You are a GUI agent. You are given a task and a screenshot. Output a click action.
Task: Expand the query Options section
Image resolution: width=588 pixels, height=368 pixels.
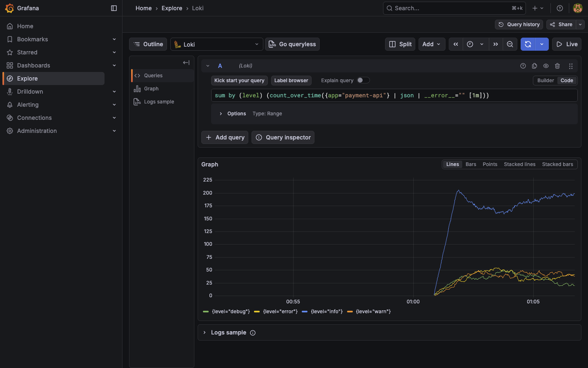pyautogui.click(x=221, y=114)
